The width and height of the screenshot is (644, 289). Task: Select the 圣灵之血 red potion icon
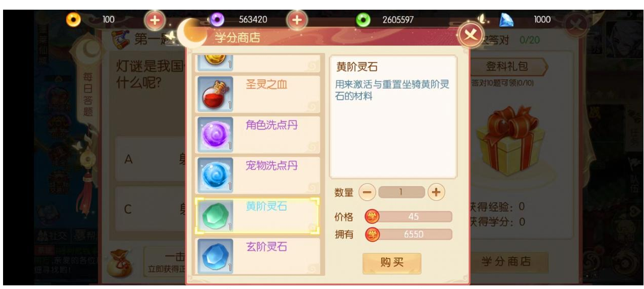214,94
